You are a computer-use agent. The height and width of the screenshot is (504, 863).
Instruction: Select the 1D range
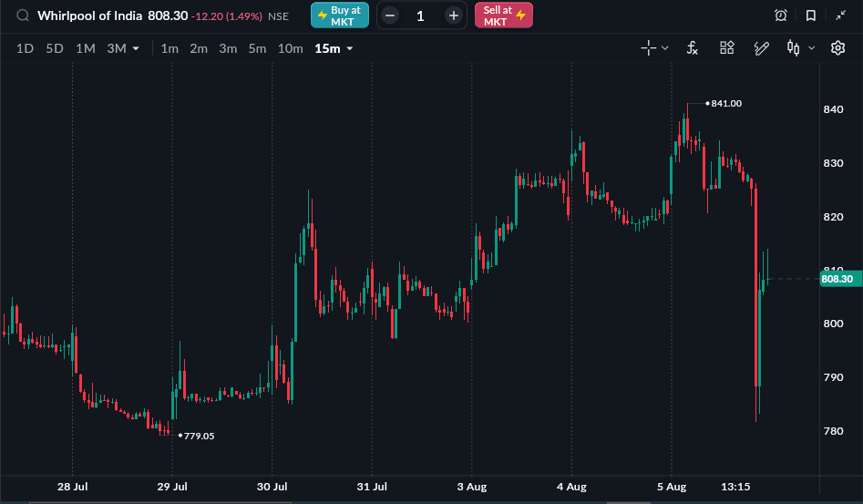25,48
